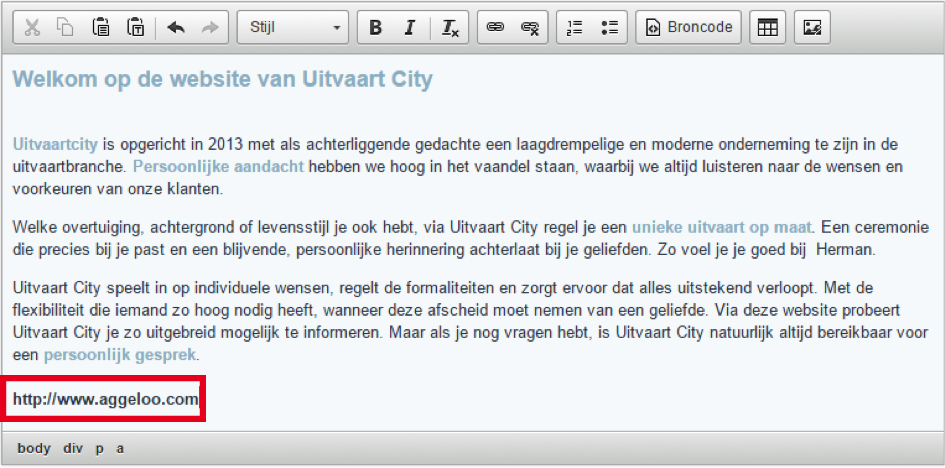The width and height of the screenshot is (945, 468).
Task: Redo the last undone edit
Action: pyautogui.click(x=210, y=28)
